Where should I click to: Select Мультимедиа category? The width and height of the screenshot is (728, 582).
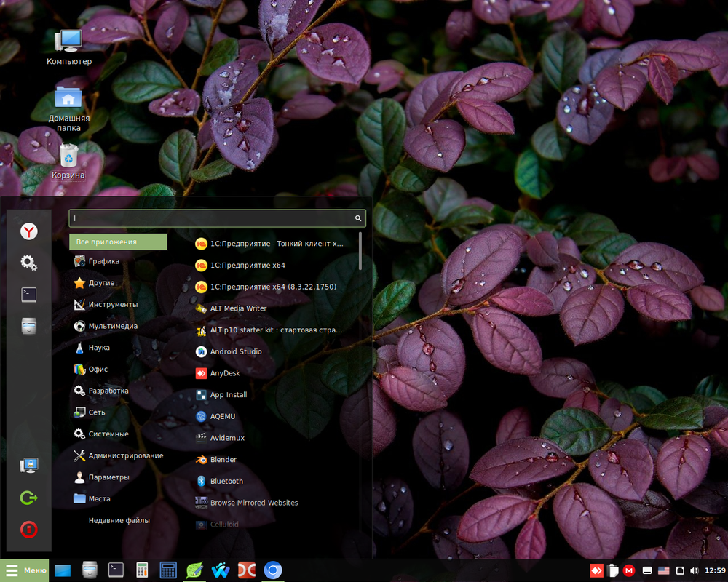[x=118, y=326]
